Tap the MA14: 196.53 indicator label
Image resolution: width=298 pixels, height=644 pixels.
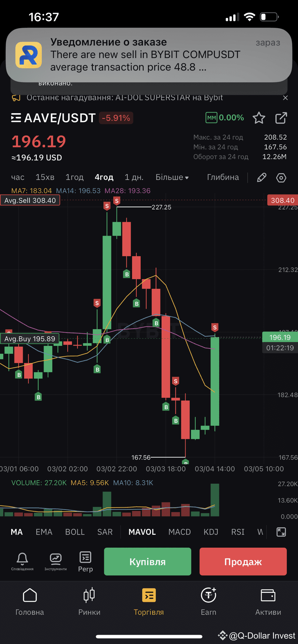coord(78,190)
